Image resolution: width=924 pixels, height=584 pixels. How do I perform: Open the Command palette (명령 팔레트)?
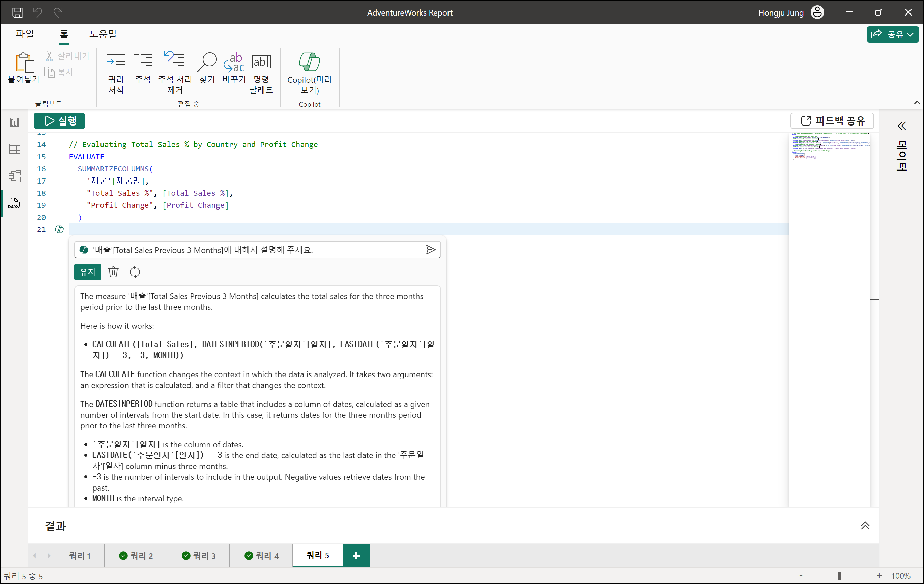click(x=261, y=62)
